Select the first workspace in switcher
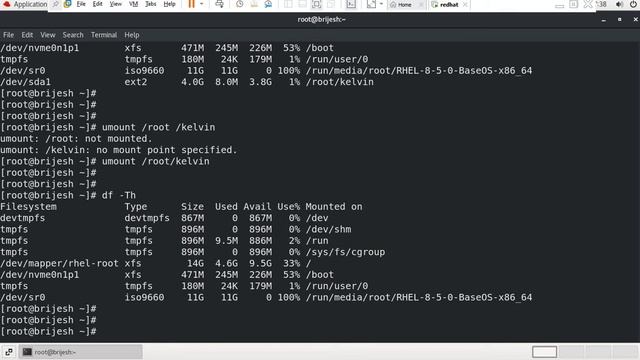This screenshot has height=360, width=640. [x=544, y=352]
